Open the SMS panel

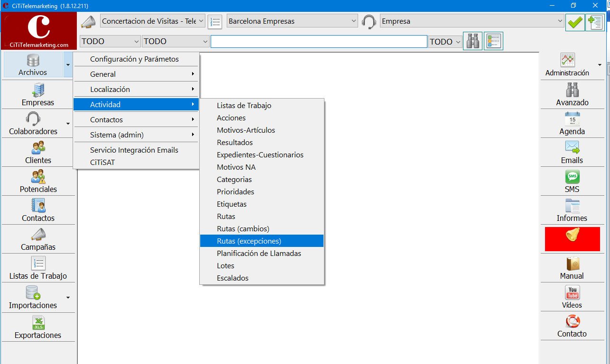[x=573, y=181]
